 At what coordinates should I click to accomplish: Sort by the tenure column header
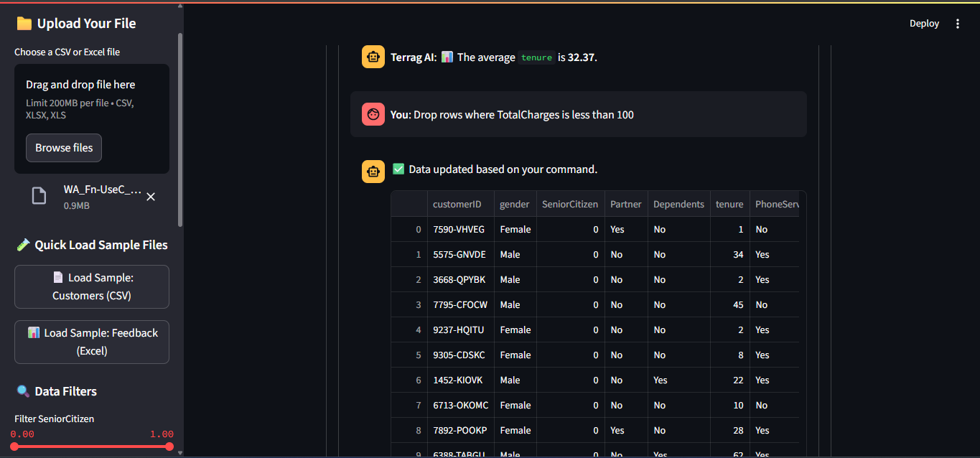tap(729, 205)
